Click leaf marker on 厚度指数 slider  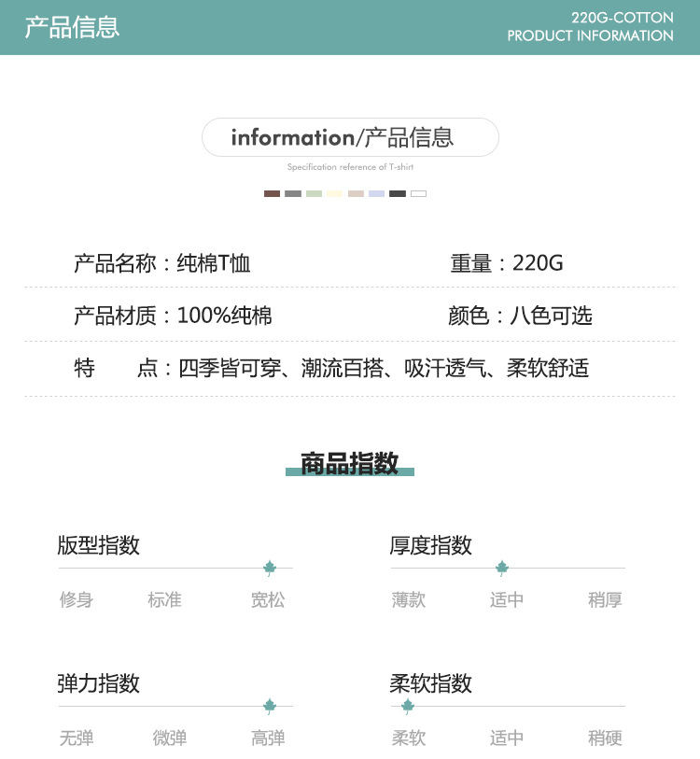coord(502,568)
